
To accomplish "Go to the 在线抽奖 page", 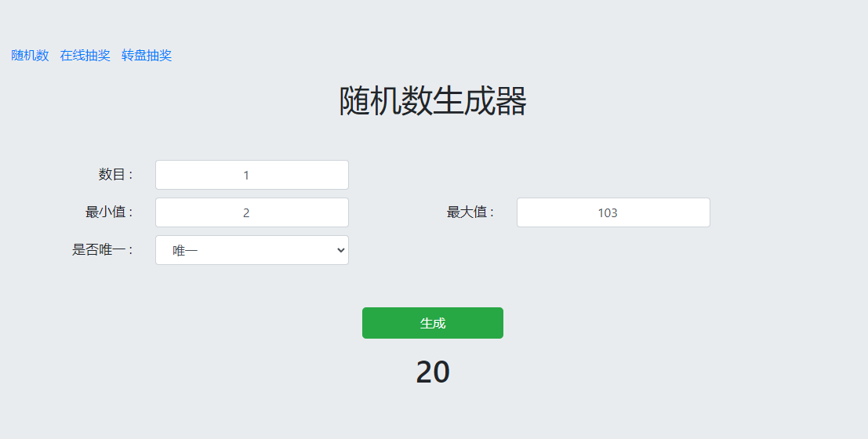I will [85, 56].
